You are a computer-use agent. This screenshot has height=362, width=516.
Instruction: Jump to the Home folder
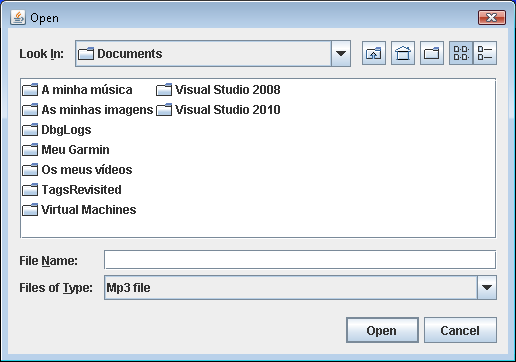click(x=403, y=53)
